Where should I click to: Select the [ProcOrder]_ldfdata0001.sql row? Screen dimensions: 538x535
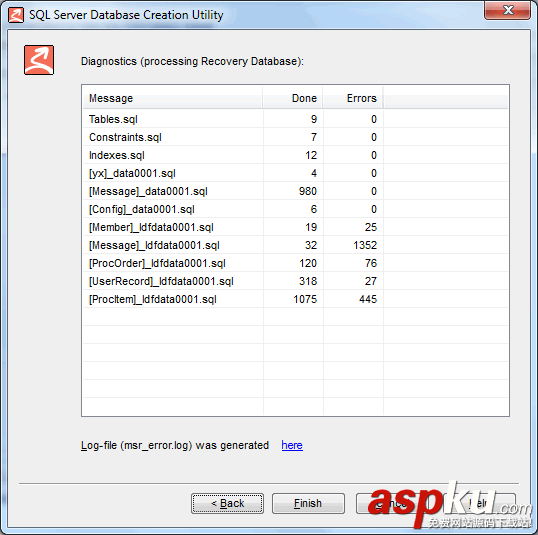(x=295, y=263)
